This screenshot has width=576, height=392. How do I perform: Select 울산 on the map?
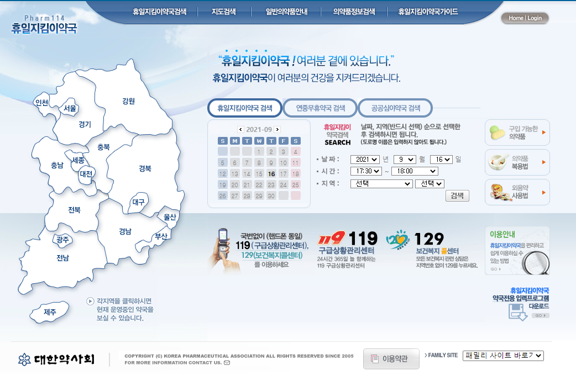170,218
